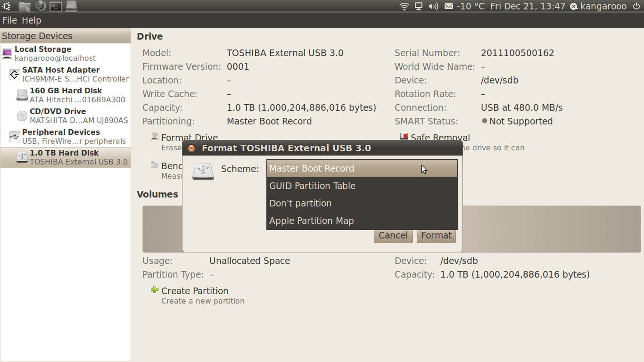Click TOSHIBA External USB 3.0 model value

285,53
